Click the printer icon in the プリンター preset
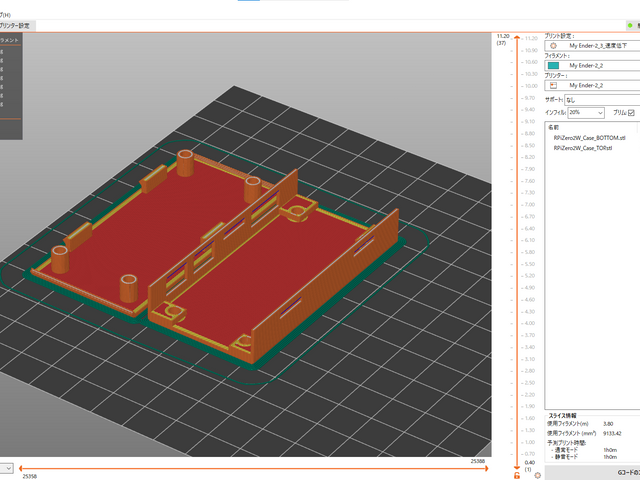The image size is (640, 480). pos(553,85)
